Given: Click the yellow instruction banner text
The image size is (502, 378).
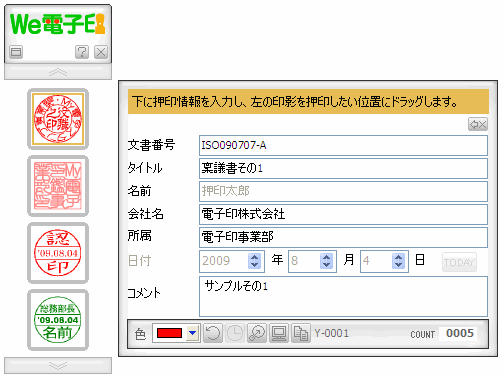Looking at the screenshot, I should coord(295,102).
